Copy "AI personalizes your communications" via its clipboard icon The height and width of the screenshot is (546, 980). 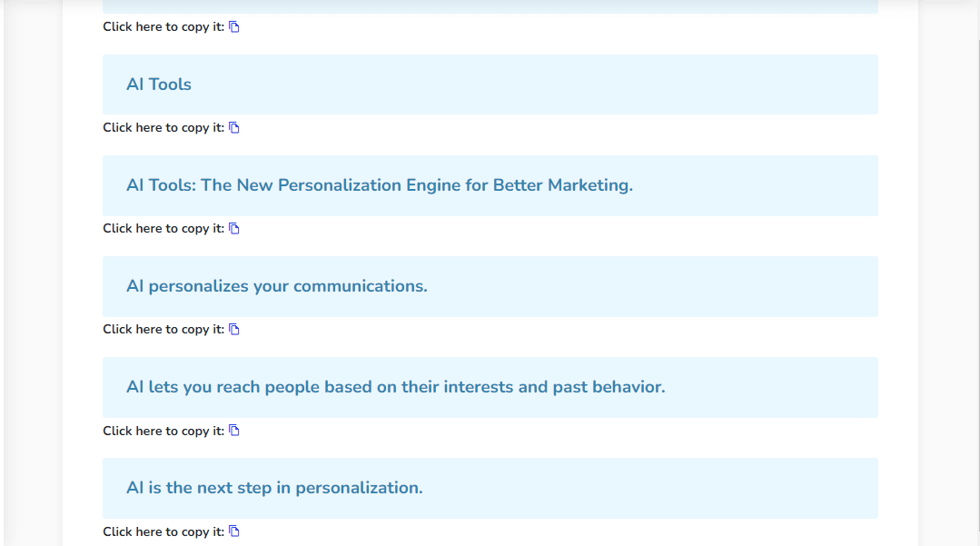click(234, 329)
